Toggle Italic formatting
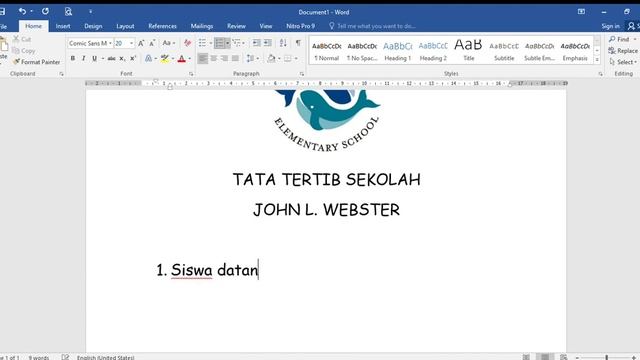 [x=83, y=58]
